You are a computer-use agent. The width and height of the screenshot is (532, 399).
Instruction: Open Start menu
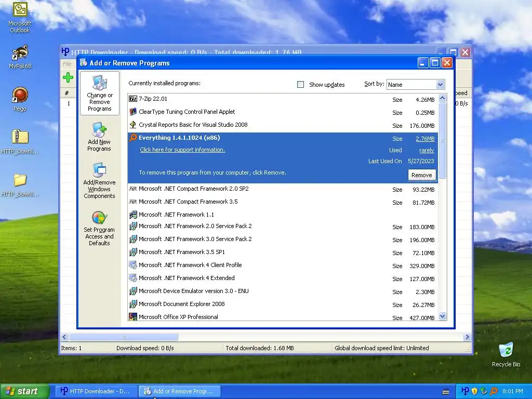pos(24,391)
